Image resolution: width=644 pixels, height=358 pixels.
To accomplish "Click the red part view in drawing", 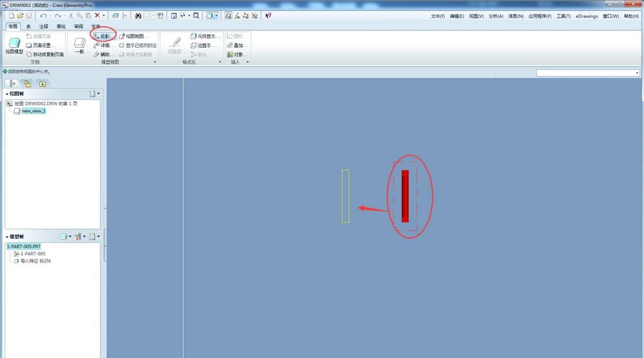I will coord(405,196).
